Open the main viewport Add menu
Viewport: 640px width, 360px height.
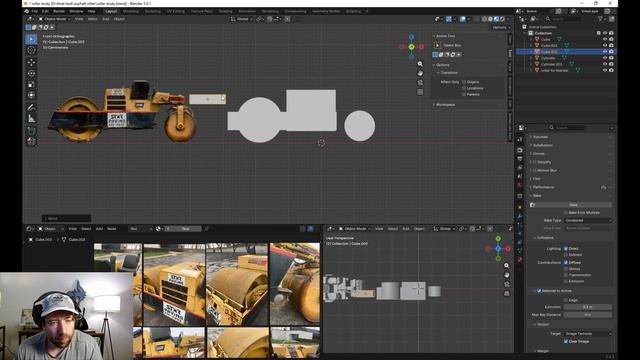click(105, 19)
